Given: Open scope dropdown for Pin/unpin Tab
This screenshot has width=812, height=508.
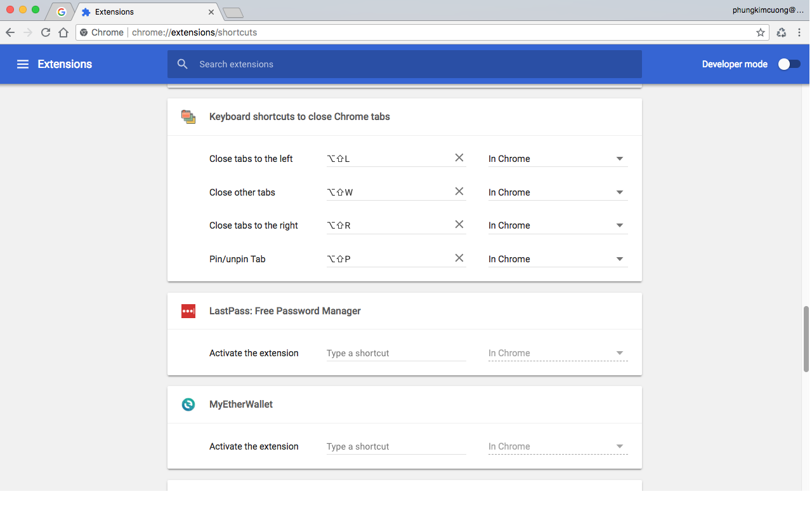Looking at the screenshot, I should coord(558,259).
